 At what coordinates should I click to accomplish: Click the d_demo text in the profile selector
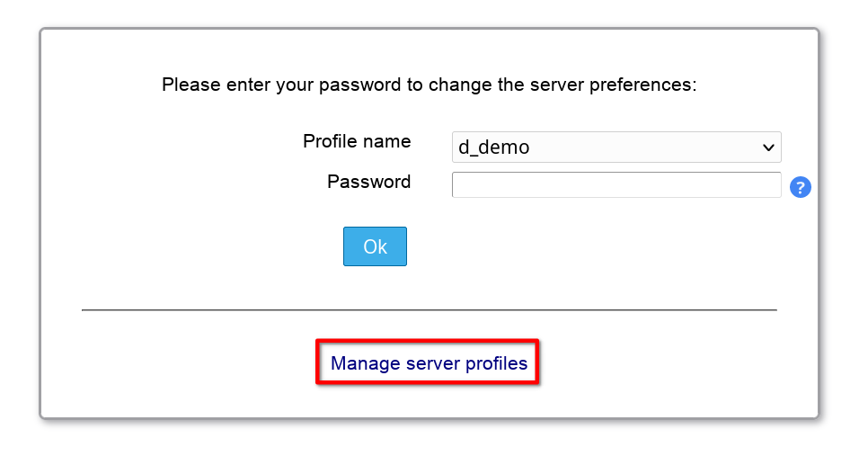pyautogui.click(x=494, y=148)
